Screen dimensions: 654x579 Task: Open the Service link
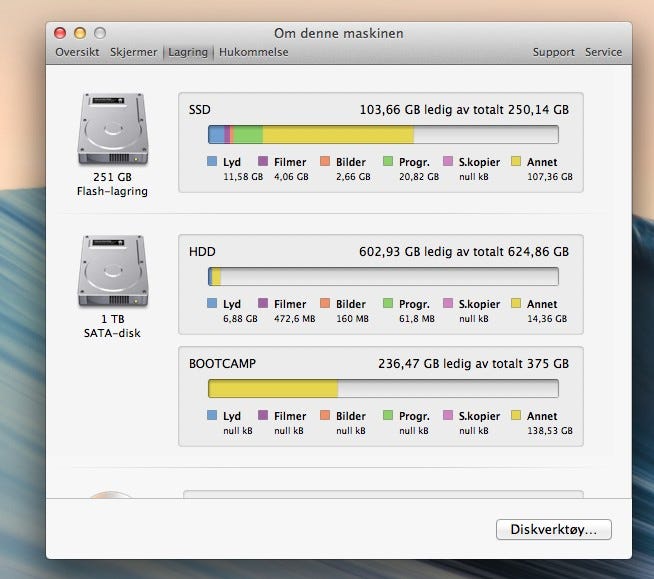point(603,52)
